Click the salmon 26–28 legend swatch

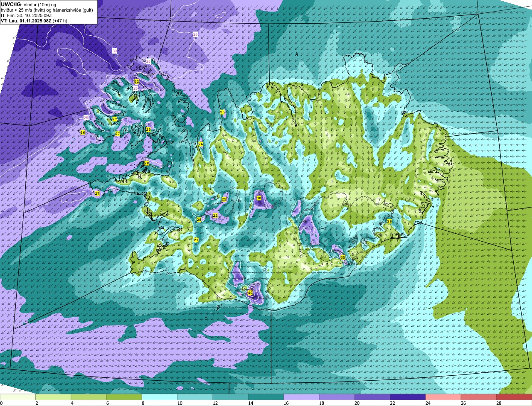point(479,397)
